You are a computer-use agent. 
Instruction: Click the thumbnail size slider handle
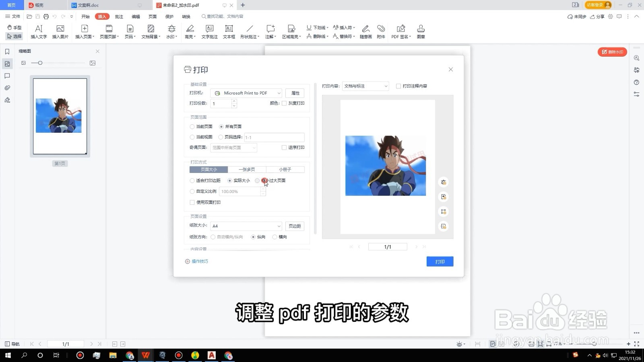40,63
